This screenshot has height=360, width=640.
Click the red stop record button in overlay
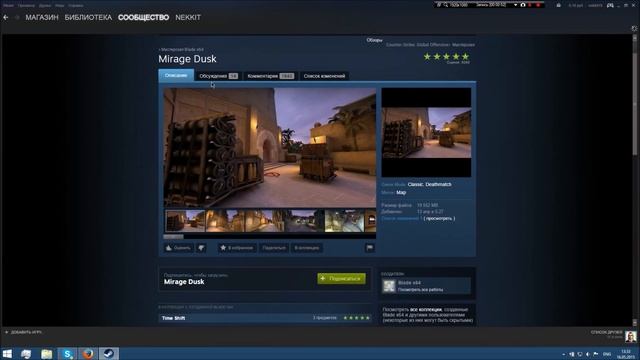(538, 5)
